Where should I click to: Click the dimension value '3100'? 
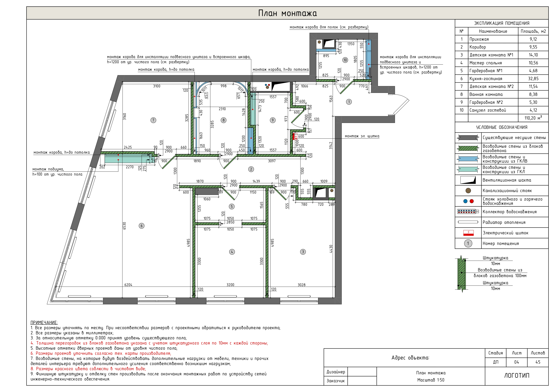[x=157, y=86]
